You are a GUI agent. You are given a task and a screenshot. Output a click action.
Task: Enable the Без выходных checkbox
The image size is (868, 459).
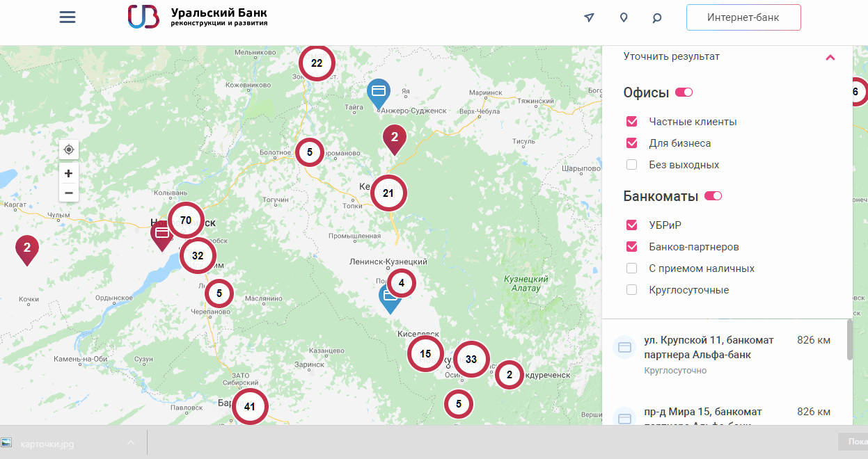pos(632,165)
